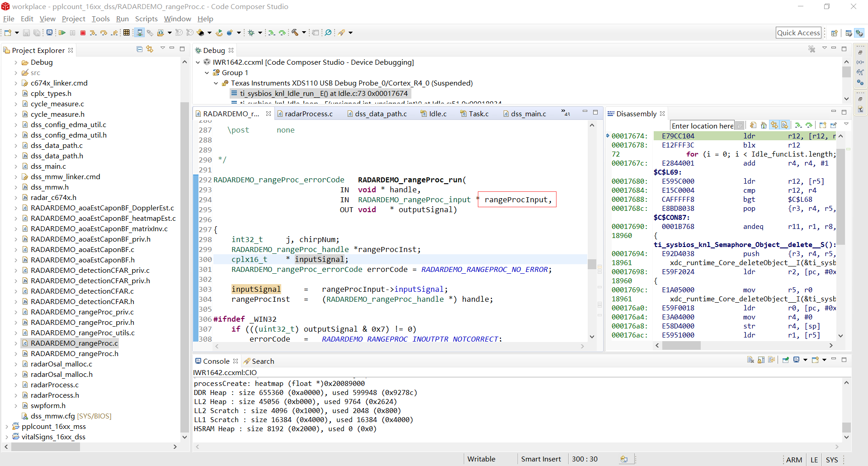The height and width of the screenshot is (466, 868).
Task: Select dss_main.c in Project Explorer
Action: (48, 166)
